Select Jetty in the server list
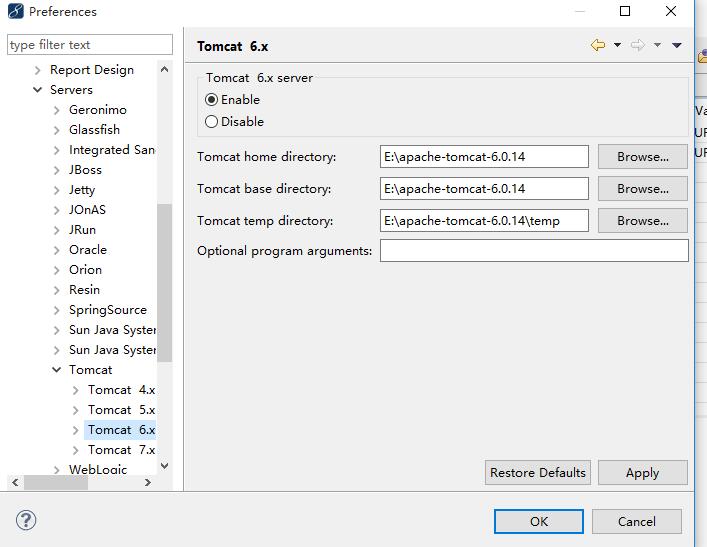 (82, 190)
